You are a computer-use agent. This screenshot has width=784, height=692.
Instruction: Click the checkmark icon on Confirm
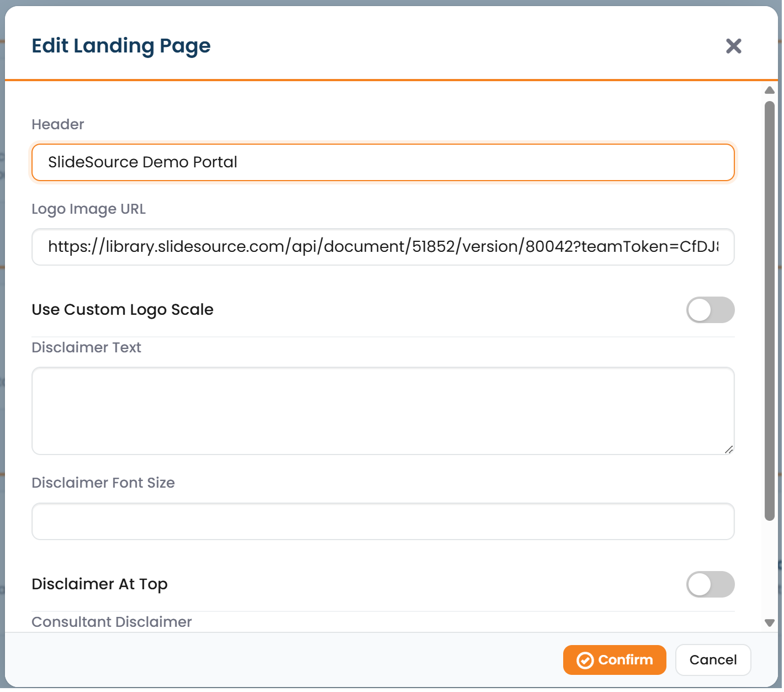coord(585,661)
